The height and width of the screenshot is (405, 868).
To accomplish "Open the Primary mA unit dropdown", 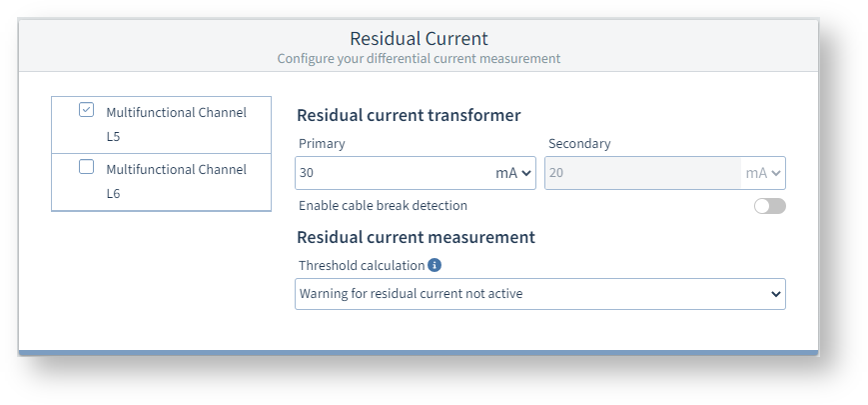I will pos(513,173).
